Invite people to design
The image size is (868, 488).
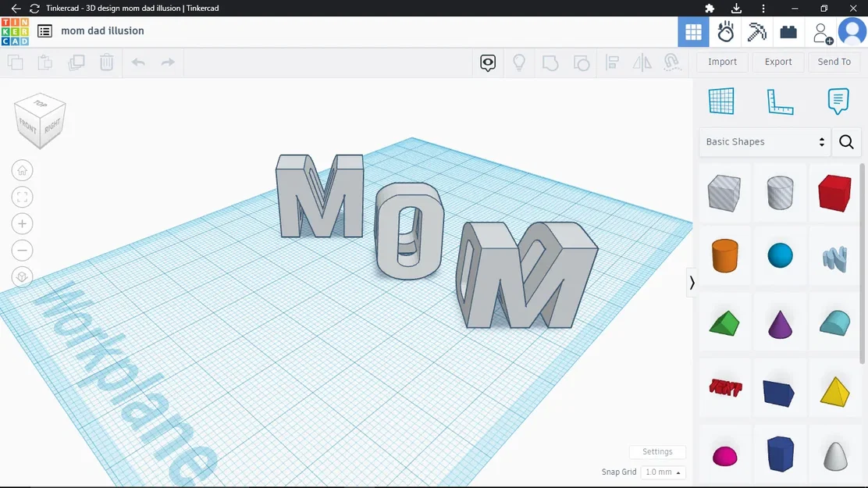(x=823, y=33)
